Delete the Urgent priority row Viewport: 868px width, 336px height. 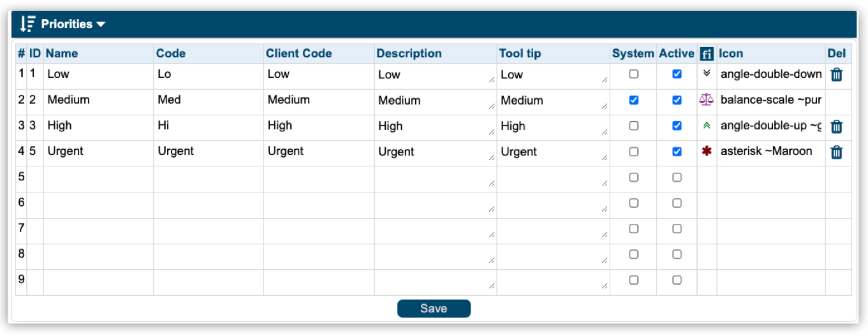coord(836,152)
